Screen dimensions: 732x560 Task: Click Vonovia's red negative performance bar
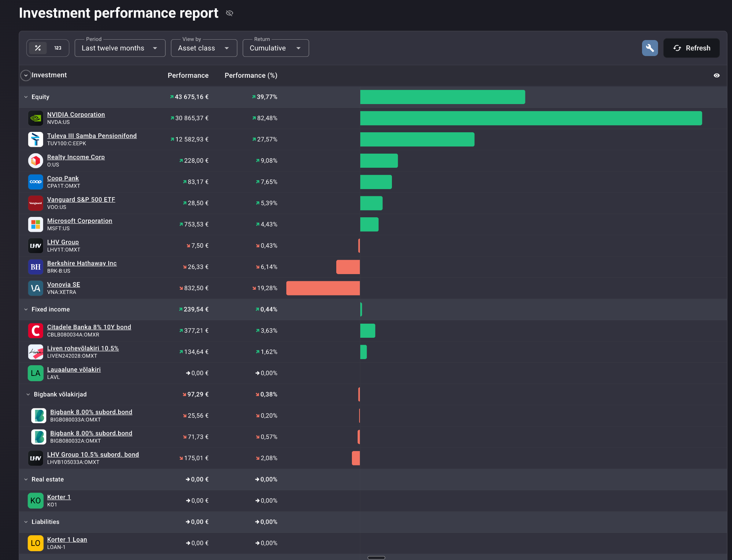click(323, 288)
